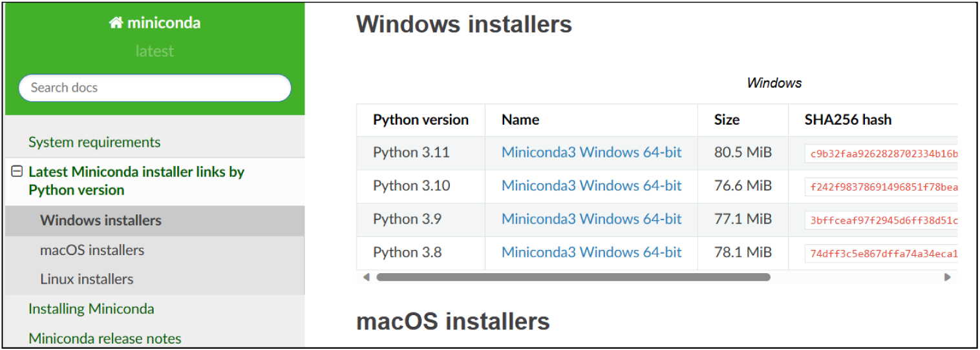Viewport: 980px width, 350px height.
Task: Click the italic Windows table caption
Action: click(x=774, y=83)
